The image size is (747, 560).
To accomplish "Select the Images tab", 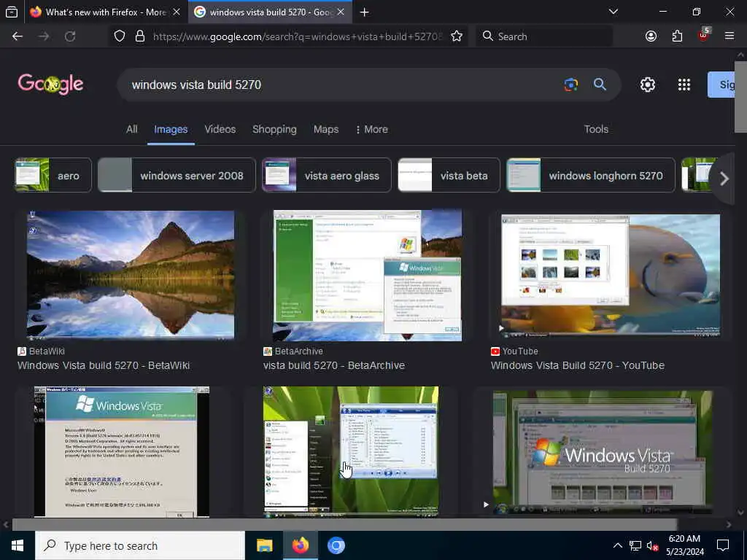I will (x=171, y=130).
